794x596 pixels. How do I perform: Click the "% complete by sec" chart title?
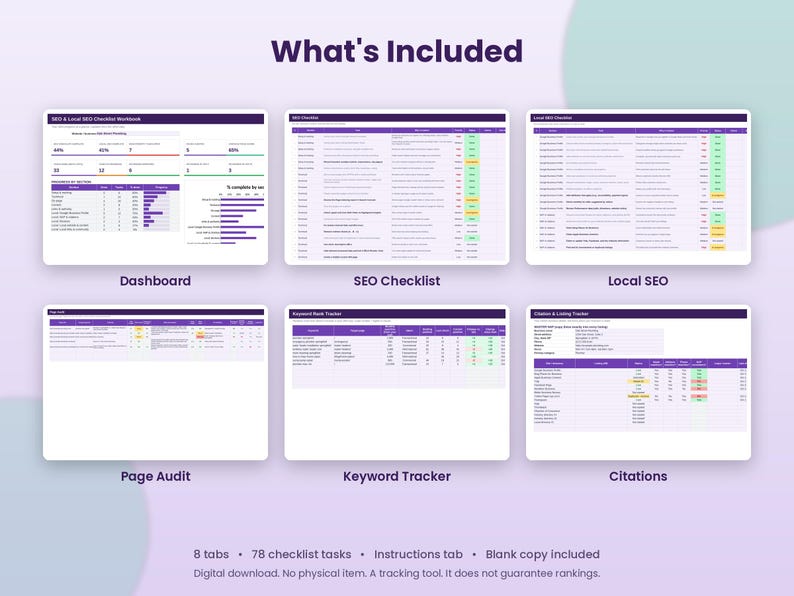[245, 187]
